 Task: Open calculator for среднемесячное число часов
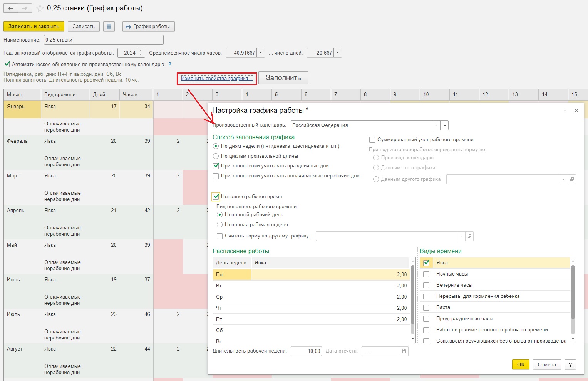click(x=261, y=53)
